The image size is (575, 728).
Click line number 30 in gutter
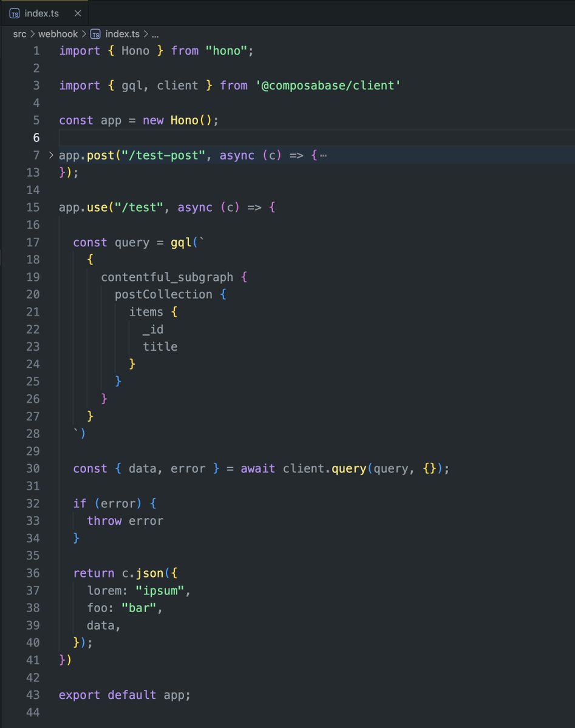click(33, 468)
